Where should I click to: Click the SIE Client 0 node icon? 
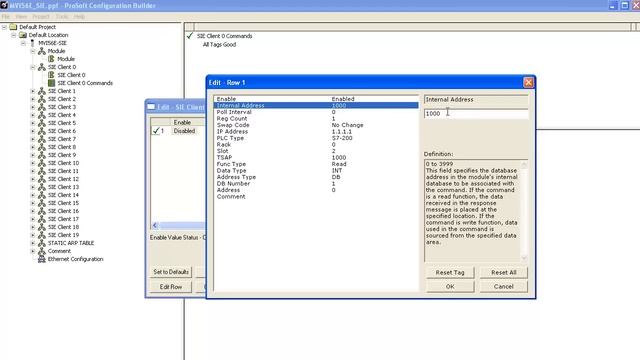pos(42,67)
